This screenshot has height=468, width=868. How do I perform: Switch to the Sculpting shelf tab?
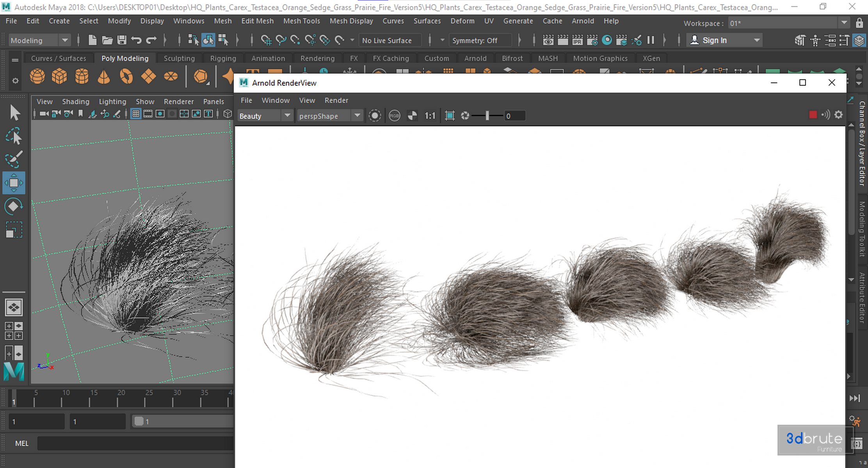click(x=179, y=58)
